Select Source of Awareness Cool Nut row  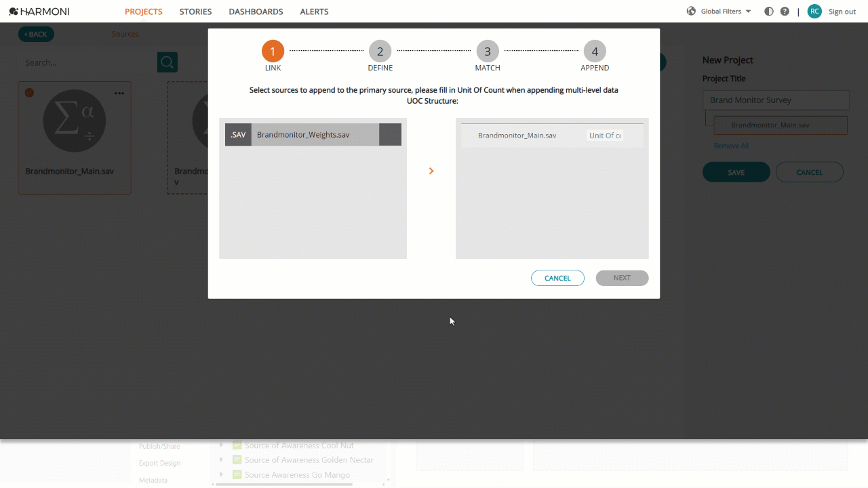[x=299, y=445]
